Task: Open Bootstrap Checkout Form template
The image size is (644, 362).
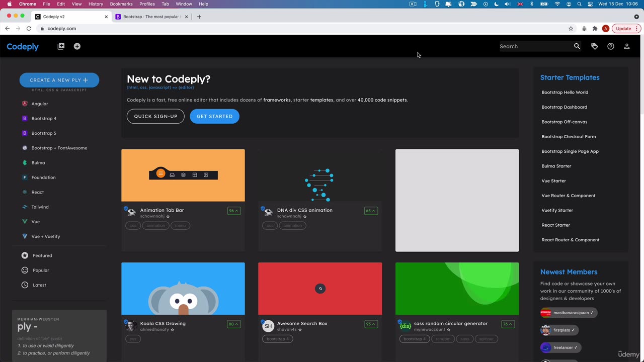Action: point(569,137)
